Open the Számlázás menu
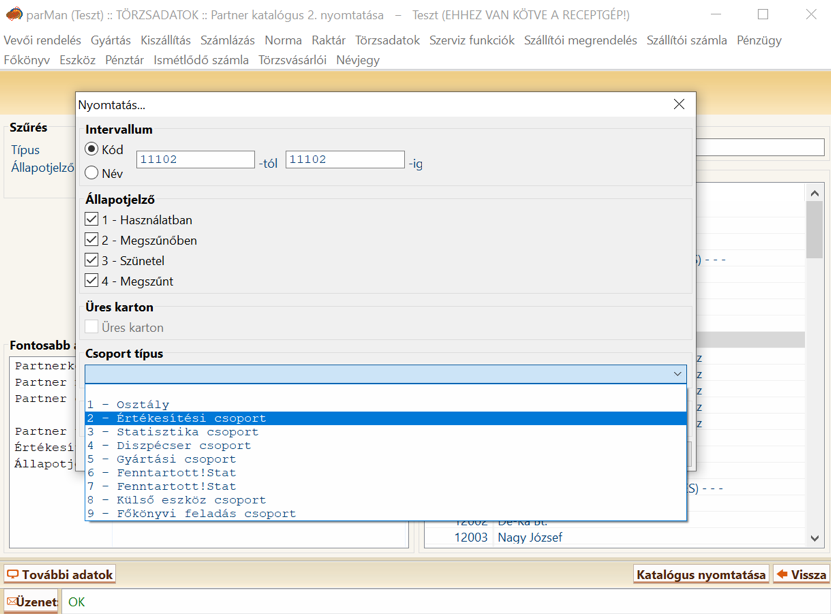The width and height of the screenshot is (831, 614). pos(227,40)
